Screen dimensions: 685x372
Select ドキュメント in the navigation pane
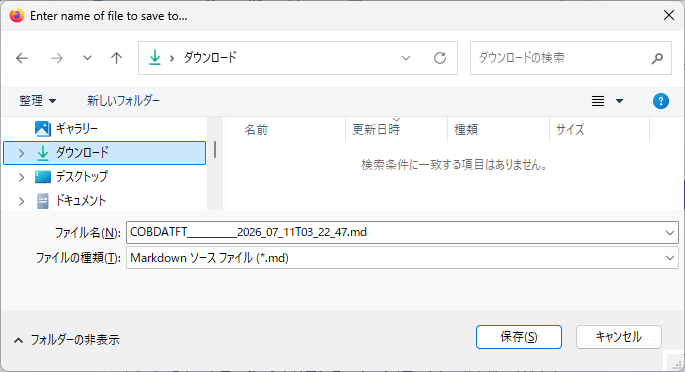click(x=104, y=201)
